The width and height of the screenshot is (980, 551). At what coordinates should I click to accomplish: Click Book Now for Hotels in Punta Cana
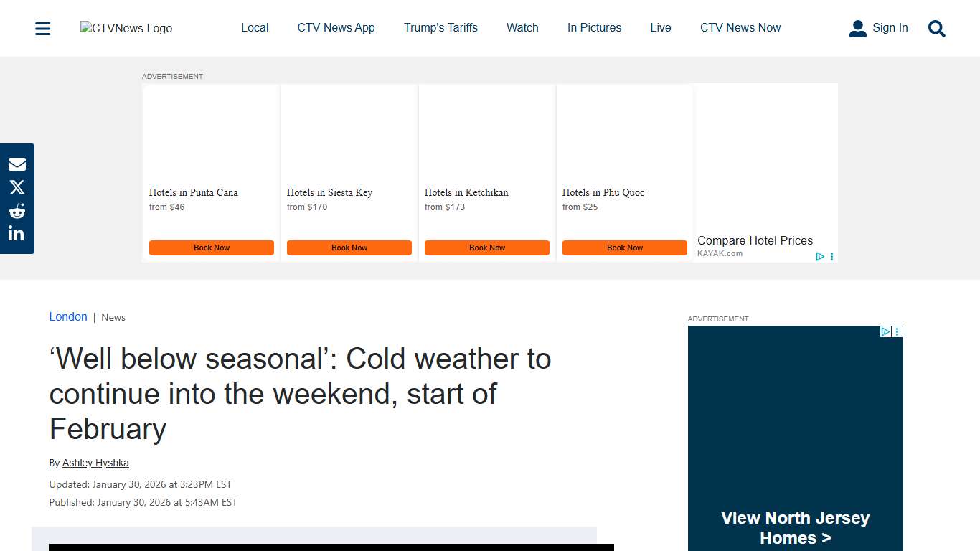[211, 248]
